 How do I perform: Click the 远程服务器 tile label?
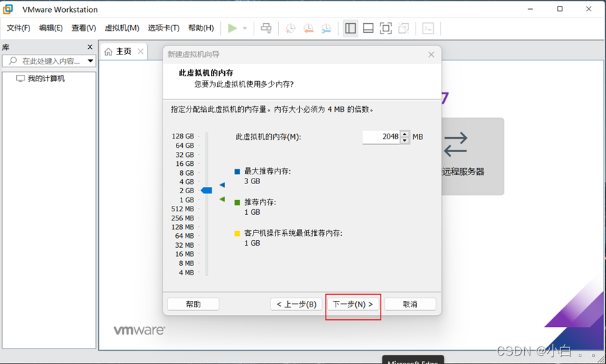click(x=463, y=171)
